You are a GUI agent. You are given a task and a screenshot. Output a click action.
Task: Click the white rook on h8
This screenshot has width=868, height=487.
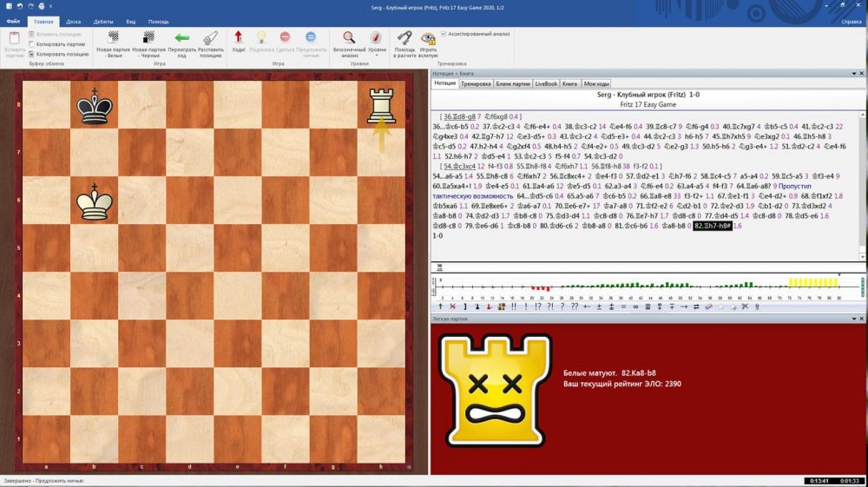381,107
